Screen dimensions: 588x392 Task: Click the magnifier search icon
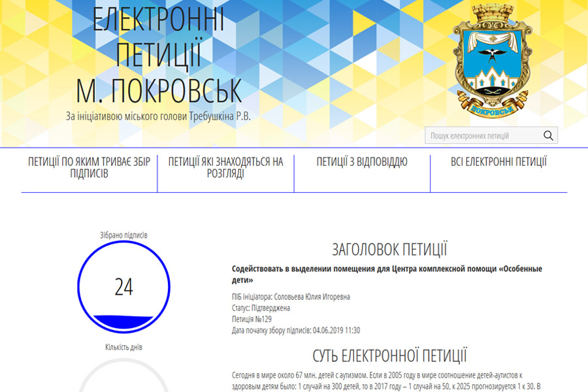click(548, 136)
